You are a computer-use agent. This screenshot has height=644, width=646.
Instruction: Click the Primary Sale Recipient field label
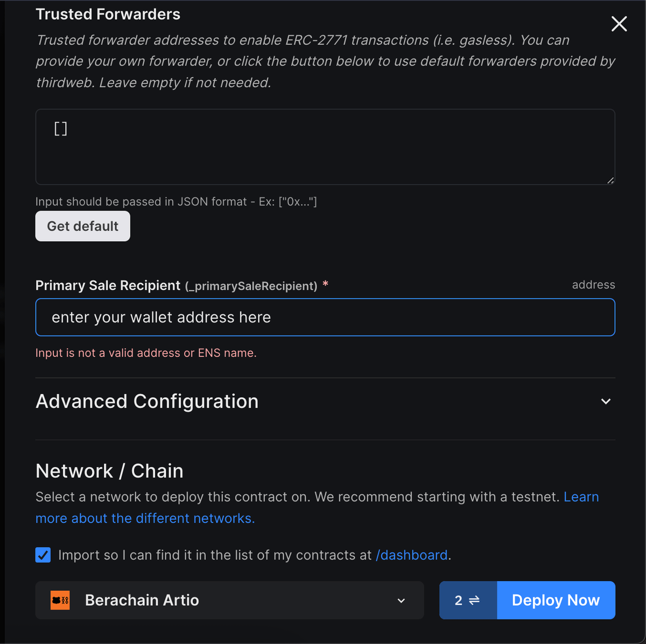[108, 285]
